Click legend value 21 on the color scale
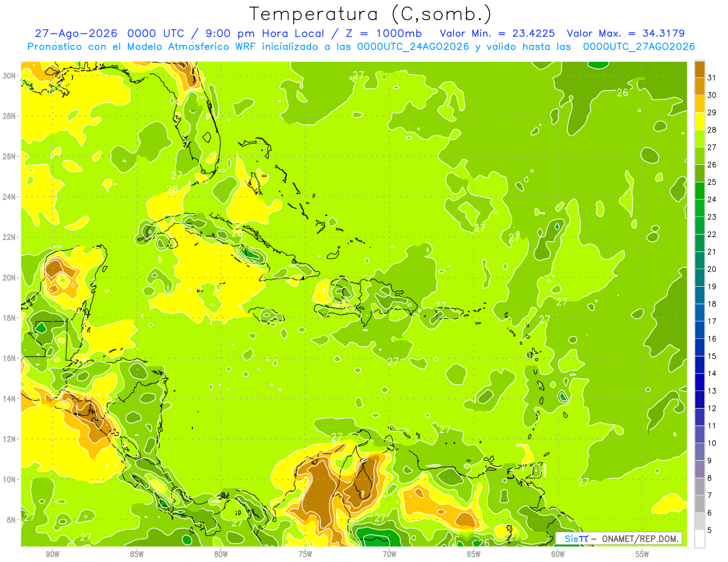 712,252
